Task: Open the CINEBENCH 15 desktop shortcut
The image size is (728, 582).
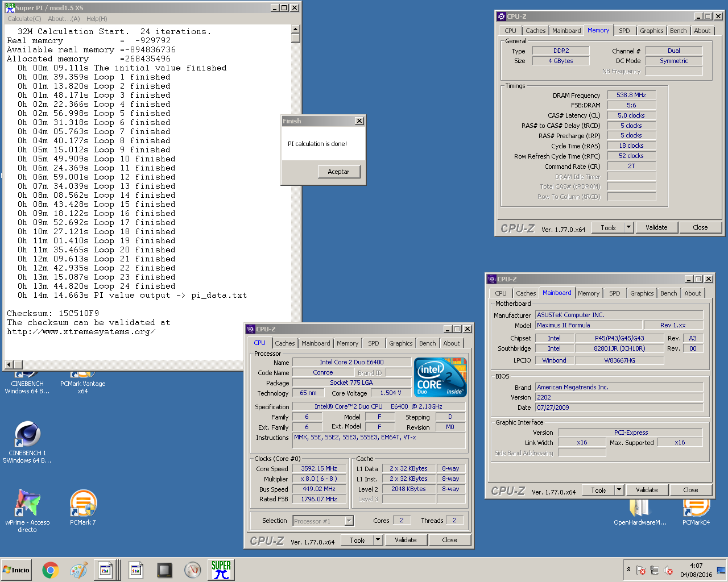Action: 27,442
